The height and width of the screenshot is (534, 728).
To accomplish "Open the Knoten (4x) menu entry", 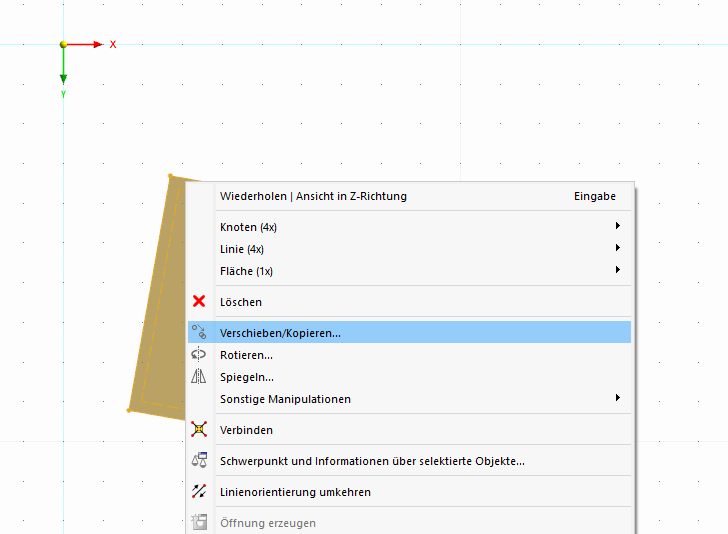I will (410, 227).
